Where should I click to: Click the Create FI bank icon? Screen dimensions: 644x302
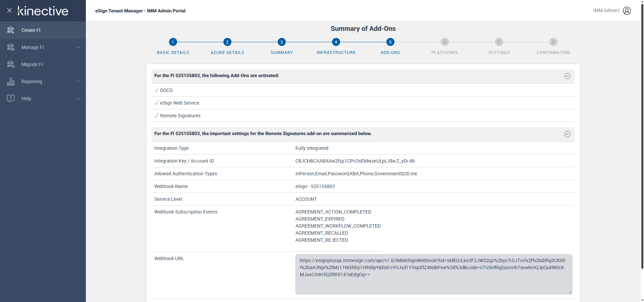point(11,30)
